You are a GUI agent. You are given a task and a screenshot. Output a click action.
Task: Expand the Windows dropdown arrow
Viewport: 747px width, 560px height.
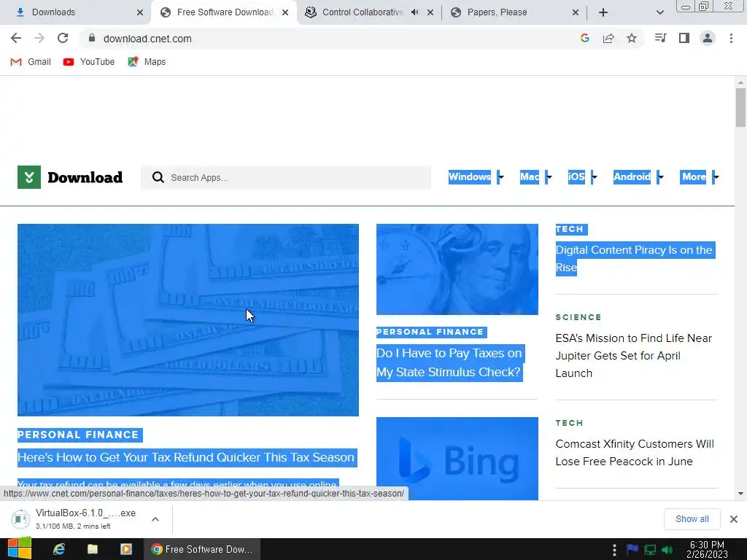[x=500, y=176]
